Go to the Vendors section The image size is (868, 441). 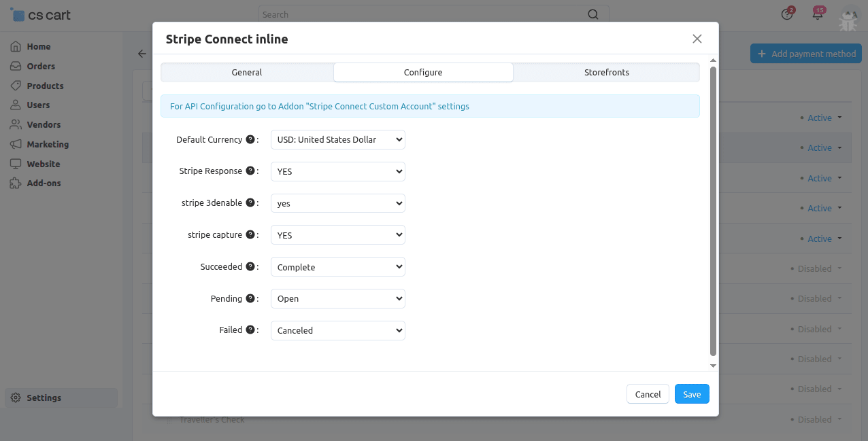(x=44, y=124)
